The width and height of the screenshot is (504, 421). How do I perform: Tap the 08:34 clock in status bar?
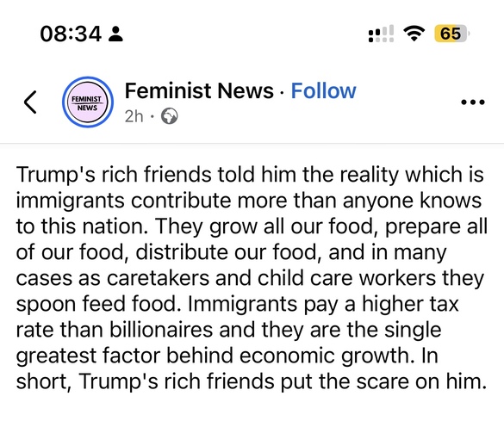click(x=71, y=34)
